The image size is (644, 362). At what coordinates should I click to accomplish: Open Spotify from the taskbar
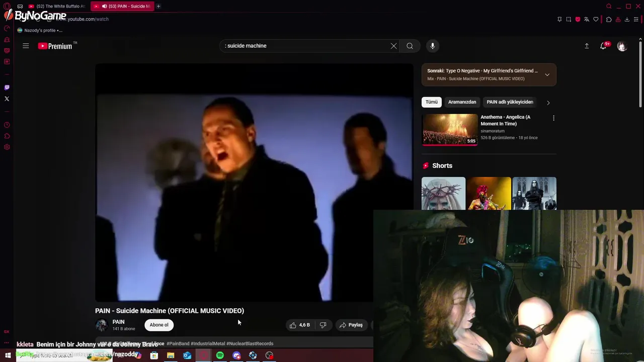[x=220, y=355]
